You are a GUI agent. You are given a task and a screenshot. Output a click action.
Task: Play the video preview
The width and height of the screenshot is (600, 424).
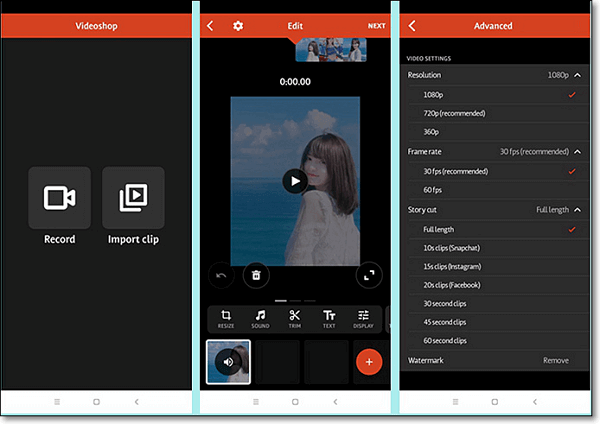[x=293, y=180]
